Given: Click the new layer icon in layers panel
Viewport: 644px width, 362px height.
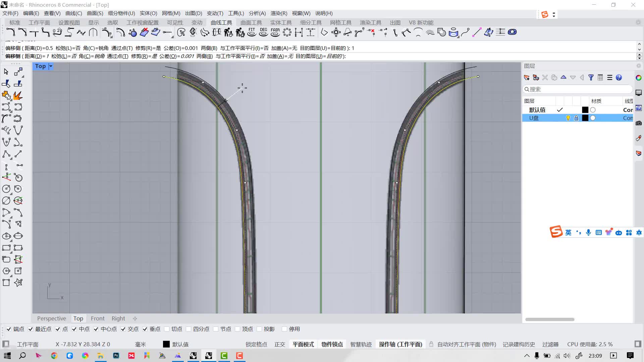Looking at the screenshot, I should (527, 78).
